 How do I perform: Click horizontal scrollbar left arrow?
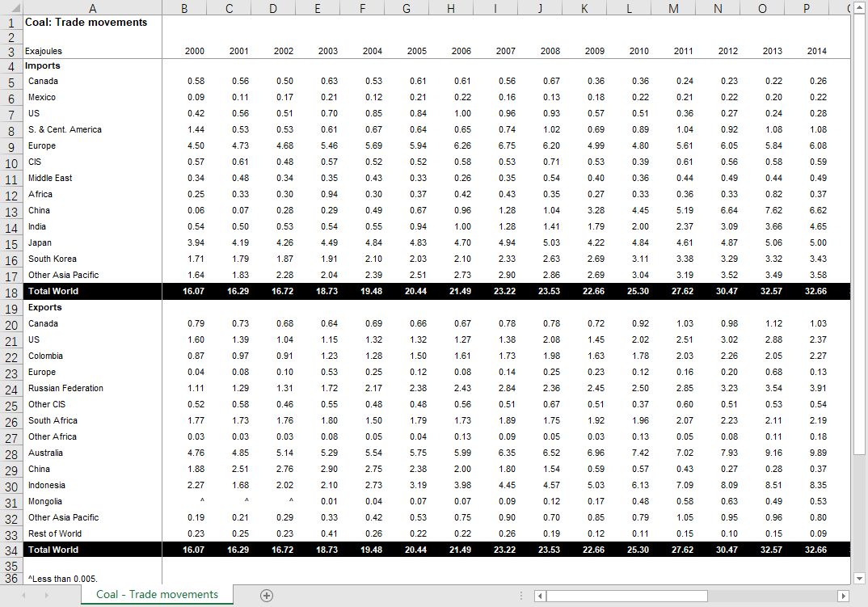click(x=540, y=596)
